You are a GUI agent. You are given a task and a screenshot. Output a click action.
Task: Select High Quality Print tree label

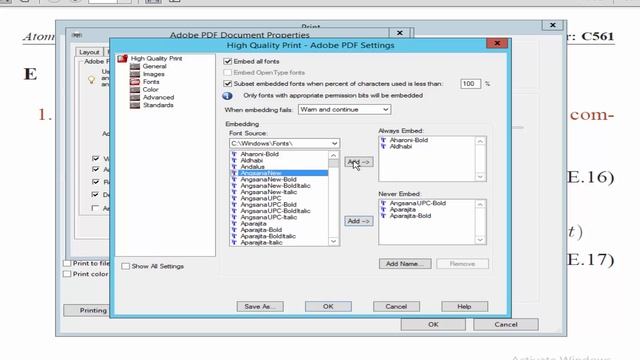156,59
